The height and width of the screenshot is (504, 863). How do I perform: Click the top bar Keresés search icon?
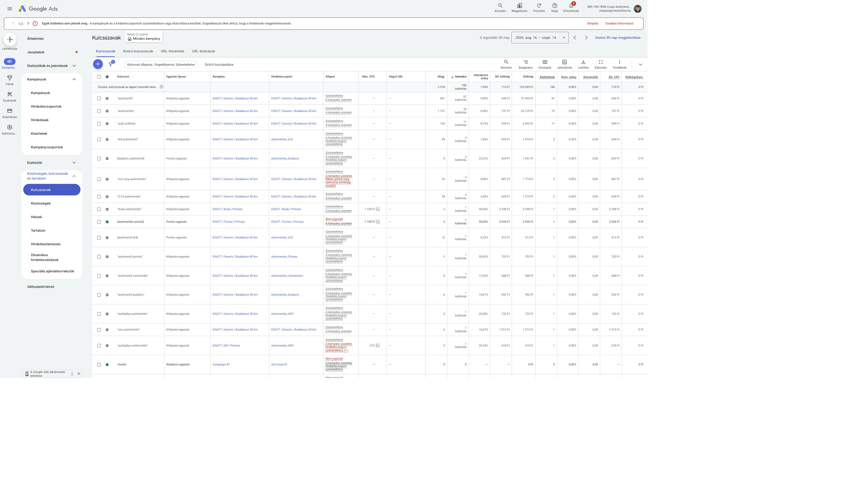(x=500, y=8)
